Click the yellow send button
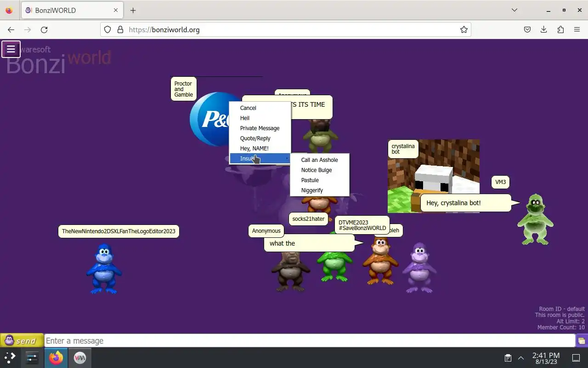Viewport: 588px width, 368px height. point(22,340)
